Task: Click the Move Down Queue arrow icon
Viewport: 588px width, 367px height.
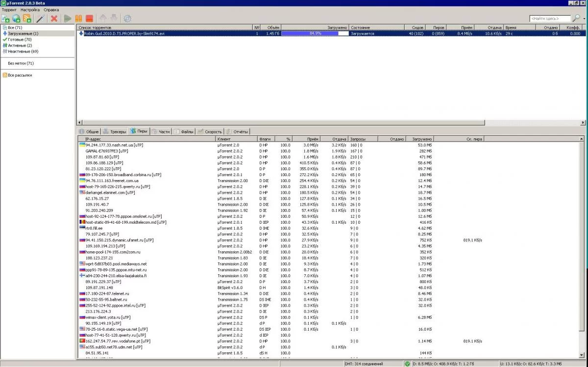Action: tap(113, 19)
